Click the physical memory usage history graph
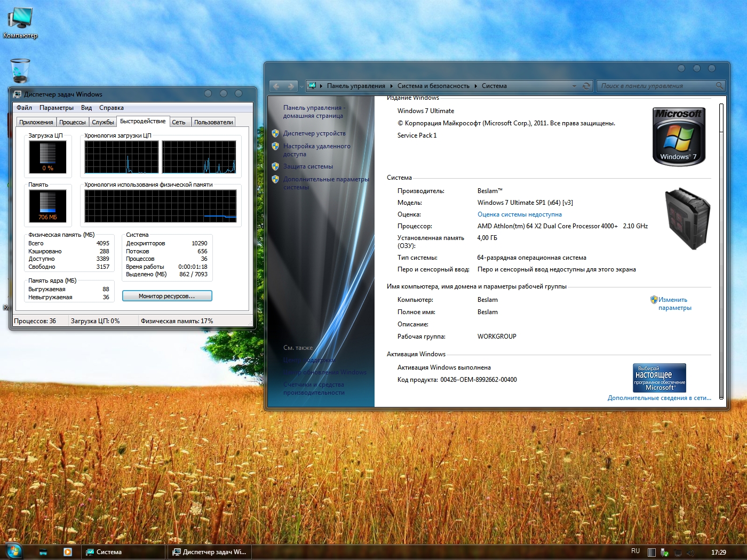 (160, 206)
